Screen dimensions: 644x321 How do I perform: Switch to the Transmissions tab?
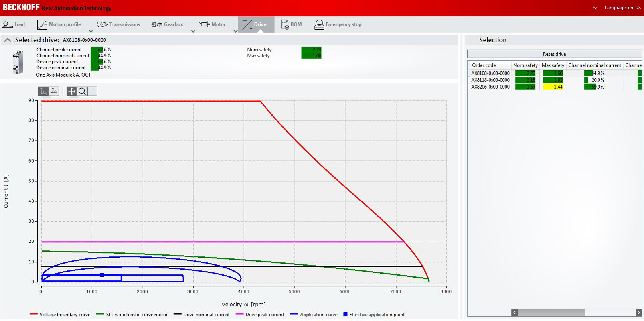(119, 24)
